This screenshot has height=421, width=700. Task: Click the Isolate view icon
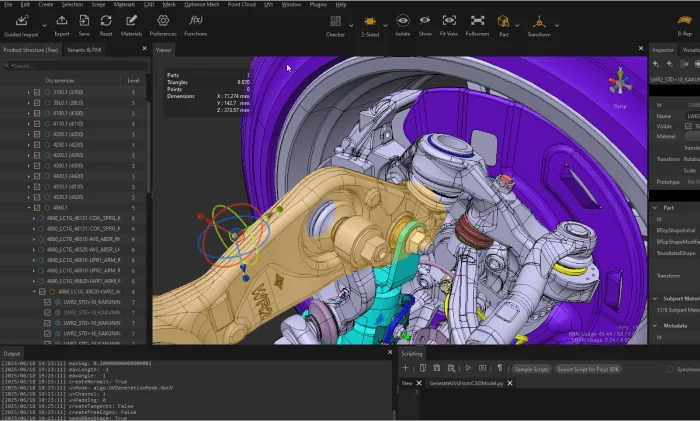coord(402,20)
